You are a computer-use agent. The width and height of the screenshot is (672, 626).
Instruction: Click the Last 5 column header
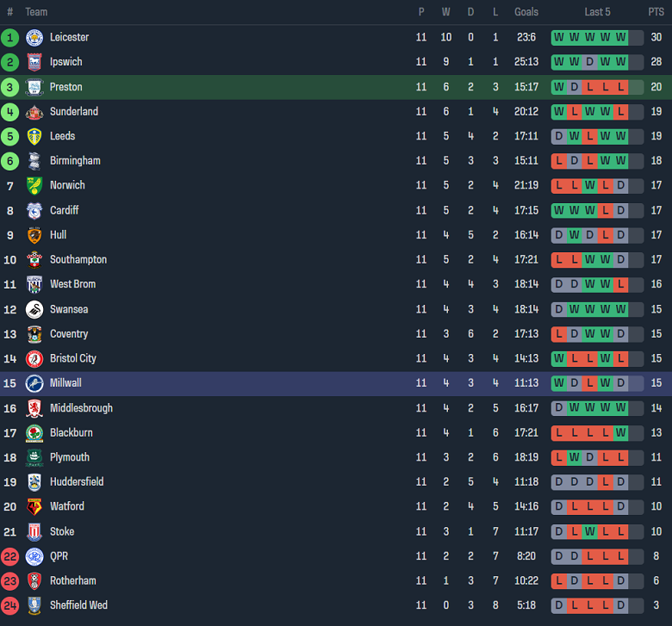tap(597, 12)
